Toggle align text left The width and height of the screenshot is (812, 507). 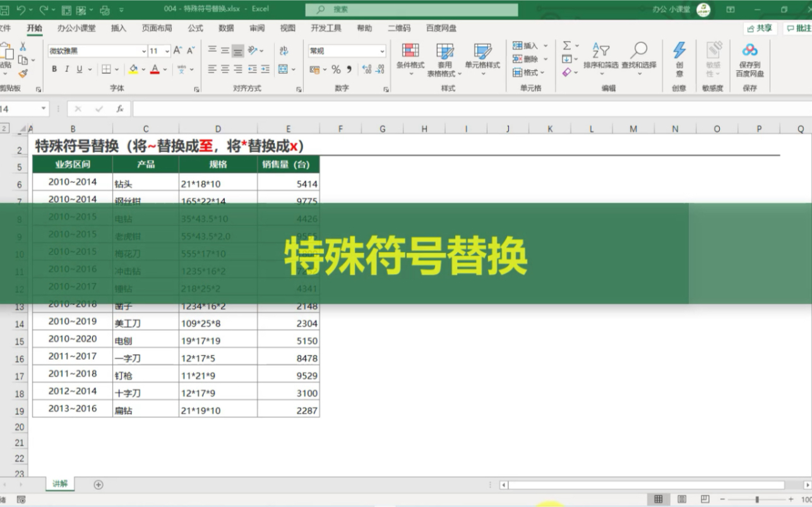pyautogui.click(x=213, y=69)
